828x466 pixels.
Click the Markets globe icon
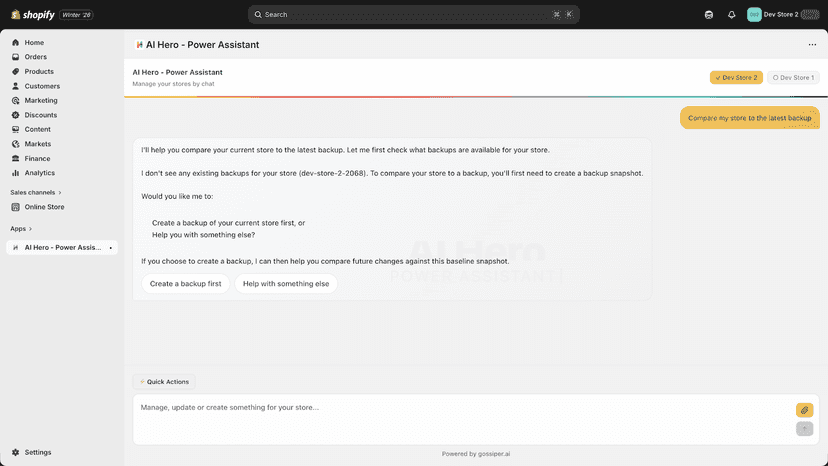tap(15, 144)
